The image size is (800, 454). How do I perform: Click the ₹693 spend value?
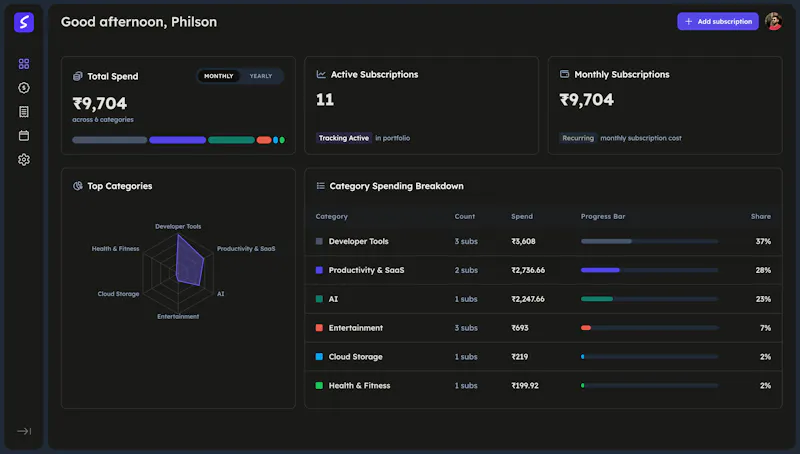(519, 327)
